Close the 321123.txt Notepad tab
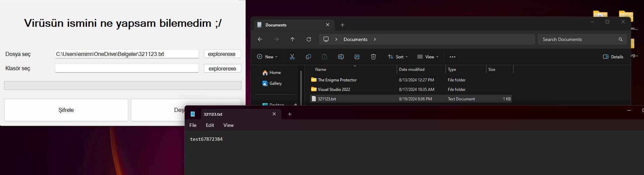The height and width of the screenshot is (175, 644). 274,114
